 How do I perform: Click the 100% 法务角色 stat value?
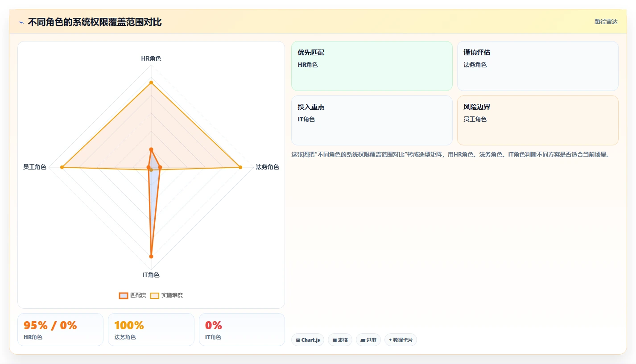129,325
